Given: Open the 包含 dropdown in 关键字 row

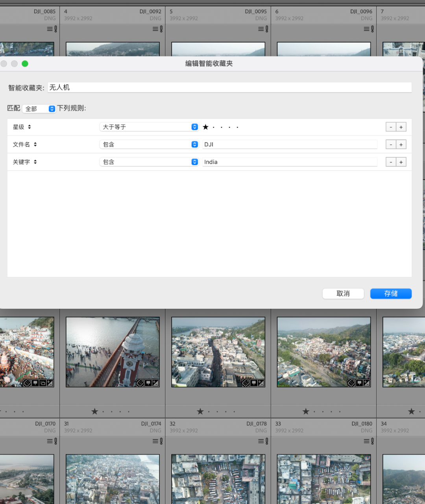Looking at the screenshot, I should (149, 162).
